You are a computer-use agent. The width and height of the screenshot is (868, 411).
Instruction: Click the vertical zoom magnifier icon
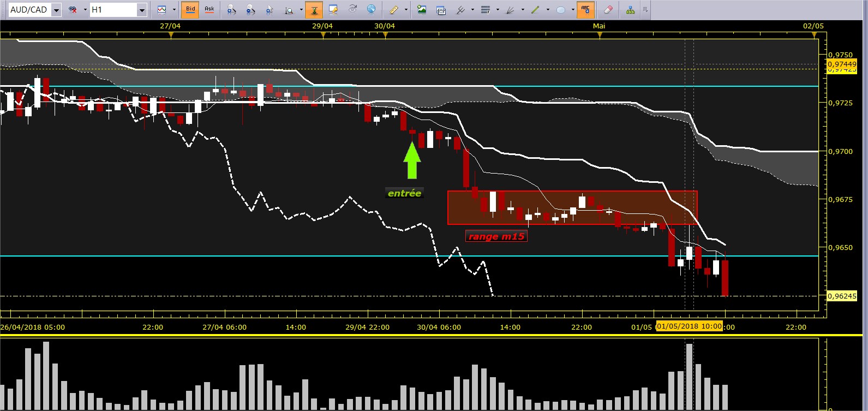click(289, 10)
